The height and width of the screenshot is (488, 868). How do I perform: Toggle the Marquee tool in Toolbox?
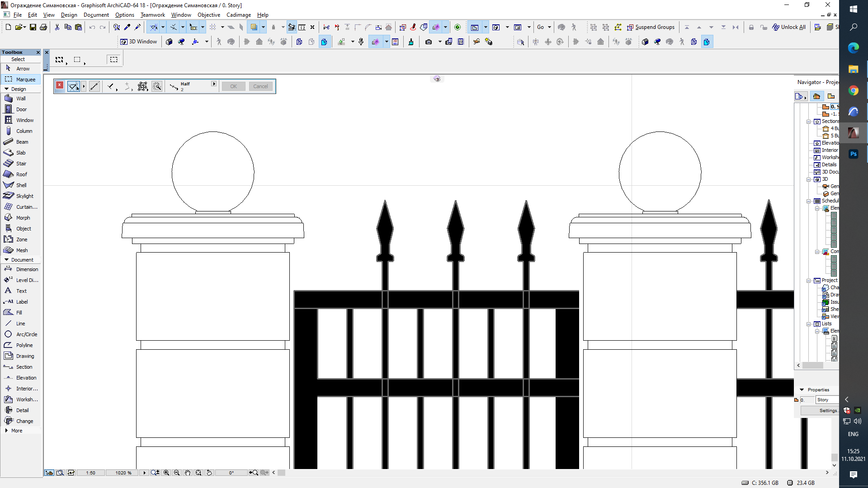click(x=21, y=80)
